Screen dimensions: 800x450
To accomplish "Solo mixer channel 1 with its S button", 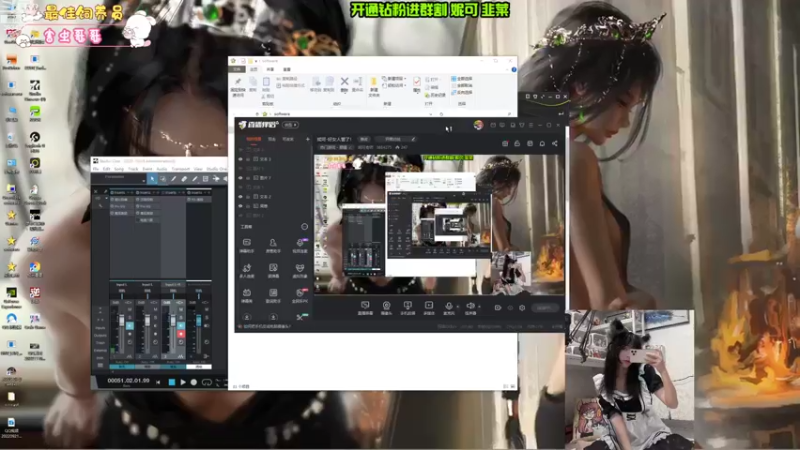I will pos(130,317).
